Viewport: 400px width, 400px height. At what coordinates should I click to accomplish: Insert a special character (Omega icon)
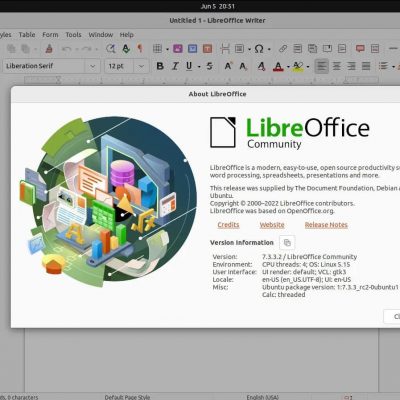tap(259, 49)
